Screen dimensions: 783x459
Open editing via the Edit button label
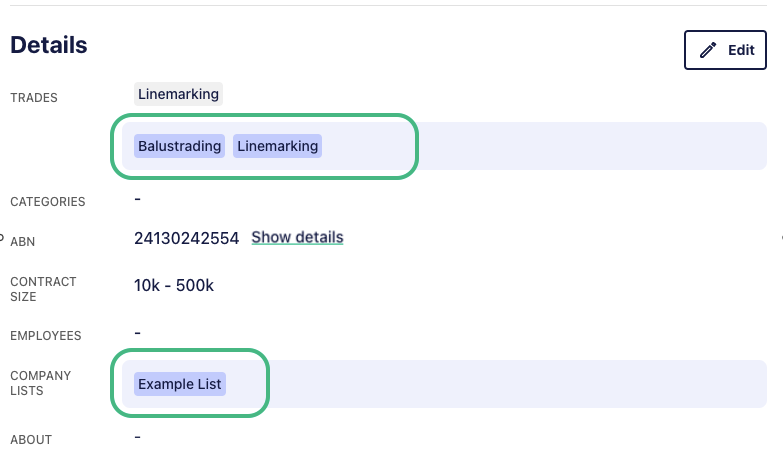pyautogui.click(x=741, y=50)
